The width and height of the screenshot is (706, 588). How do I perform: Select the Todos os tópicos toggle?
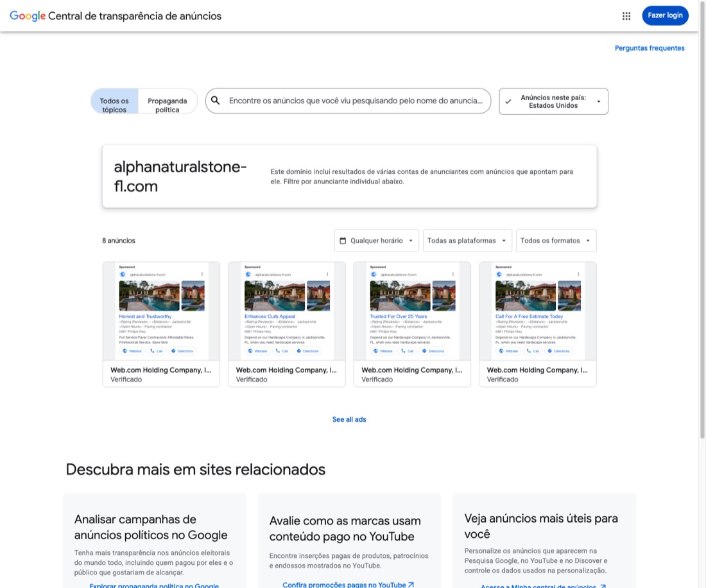point(114,101)
